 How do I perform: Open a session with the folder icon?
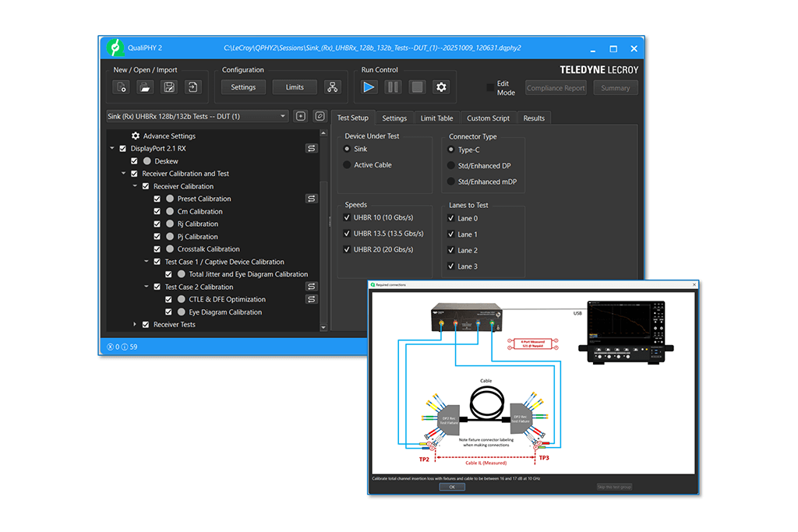pos(145,87)
